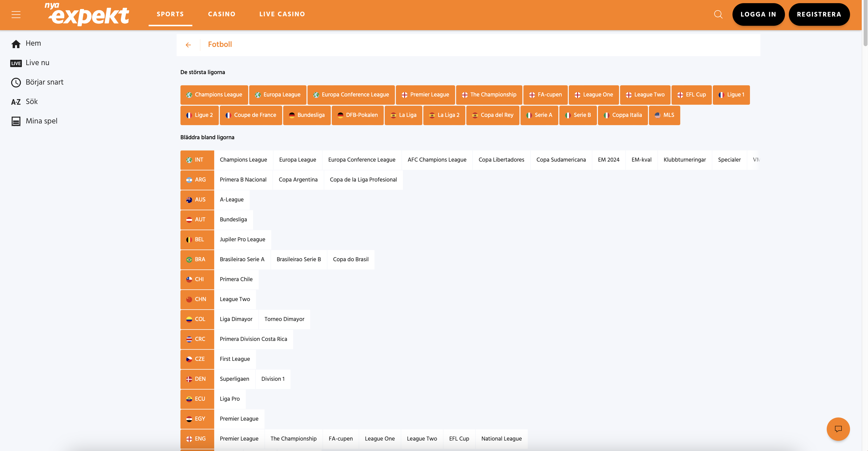Viewport: 868px width, 451px height.
Task: Open the hamburger menu icon
Action: click(16, 15)
